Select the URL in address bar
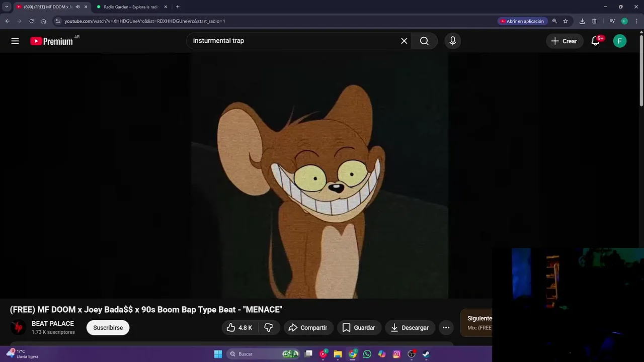This screenshot has height=362, width=644. coord(145,21)
